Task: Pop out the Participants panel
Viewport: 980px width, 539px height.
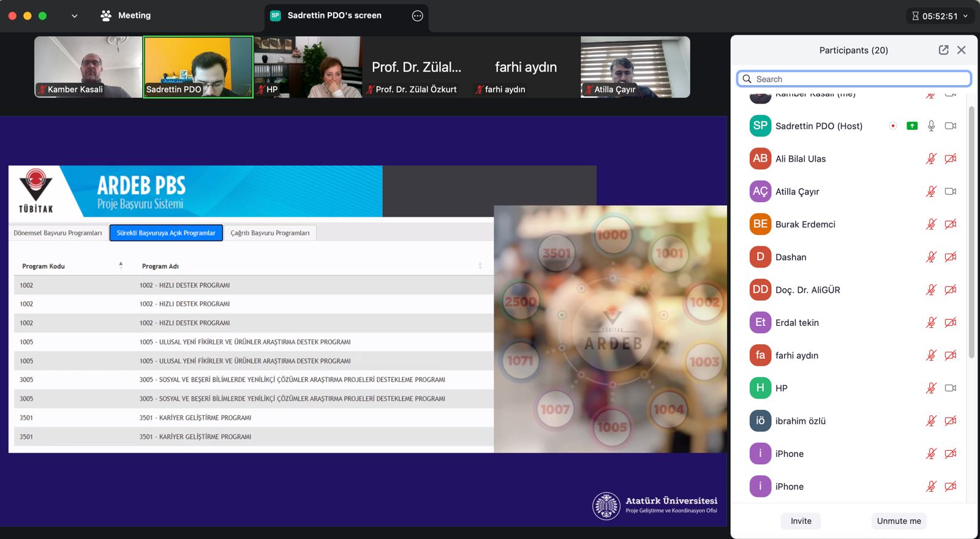Action: click(943, 50)
